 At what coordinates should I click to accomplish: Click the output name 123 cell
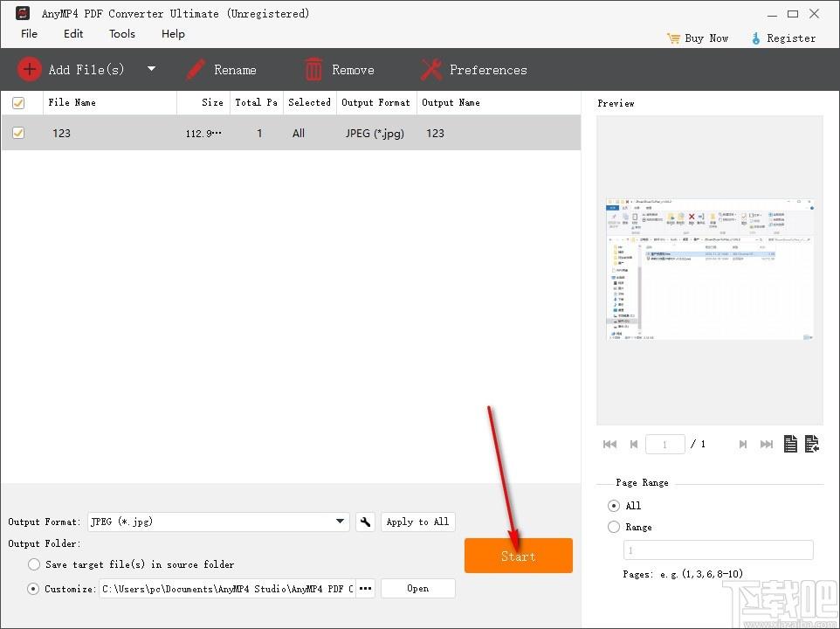tap(435, 133)
